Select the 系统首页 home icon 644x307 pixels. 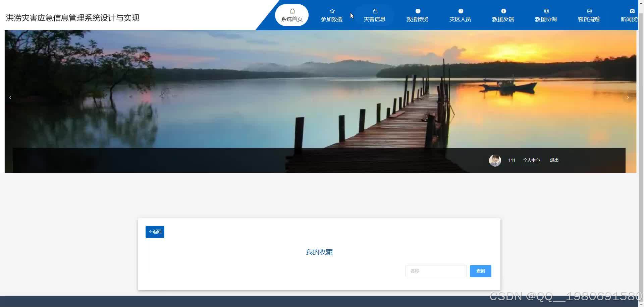(291, 10)
